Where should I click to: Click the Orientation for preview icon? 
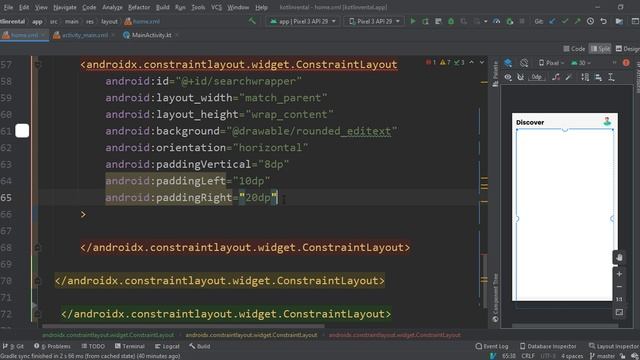pyautogui.click(x=524, y=63)
